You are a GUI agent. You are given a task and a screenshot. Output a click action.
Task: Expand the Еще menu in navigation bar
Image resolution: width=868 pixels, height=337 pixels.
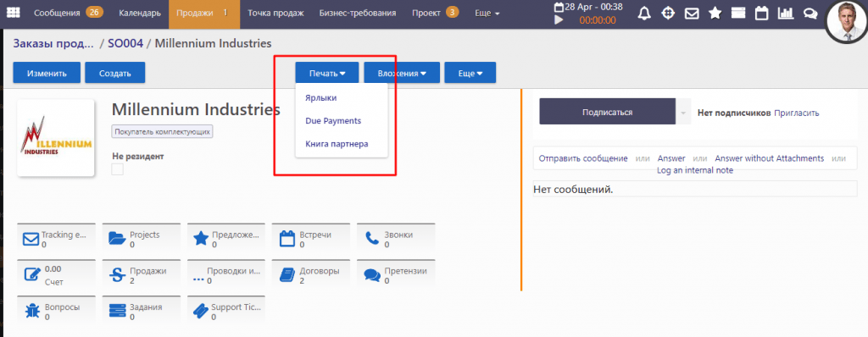point(487,14)
